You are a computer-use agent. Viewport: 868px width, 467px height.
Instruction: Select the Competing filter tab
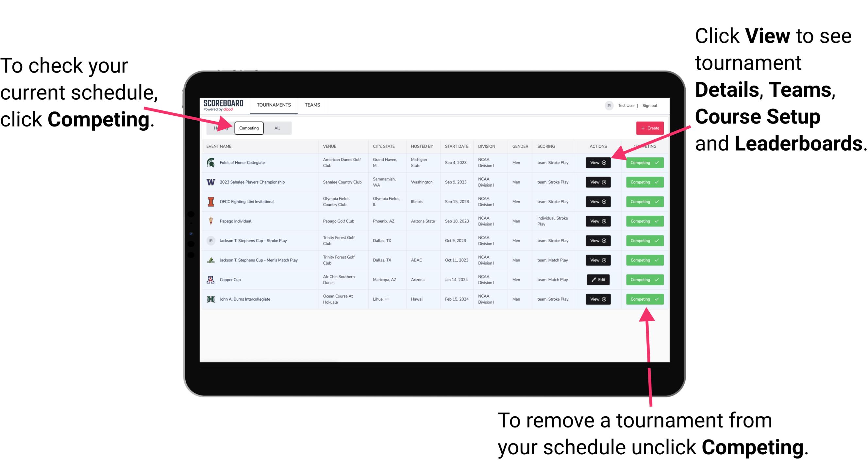(x=248, y=128)
